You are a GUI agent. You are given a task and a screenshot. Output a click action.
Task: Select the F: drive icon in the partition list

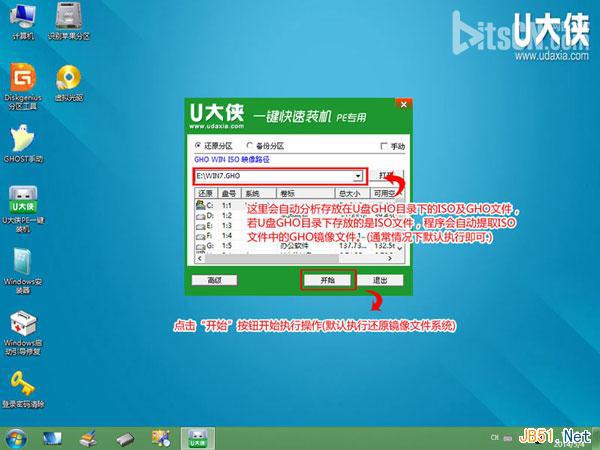pyautogui.click(x=201, y=236)
